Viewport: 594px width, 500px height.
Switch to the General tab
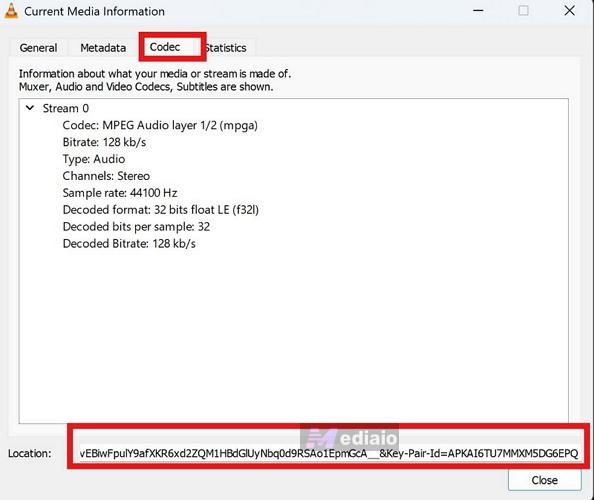(x=38, y=48)
